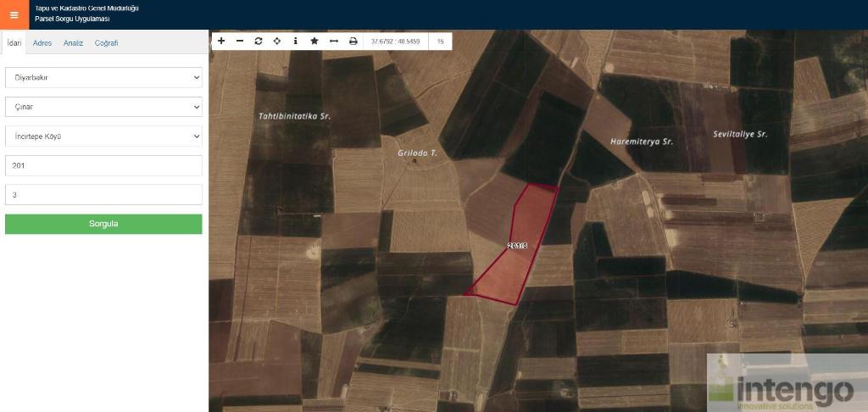Zoom out with the minus icon

(x=240, y=41)
